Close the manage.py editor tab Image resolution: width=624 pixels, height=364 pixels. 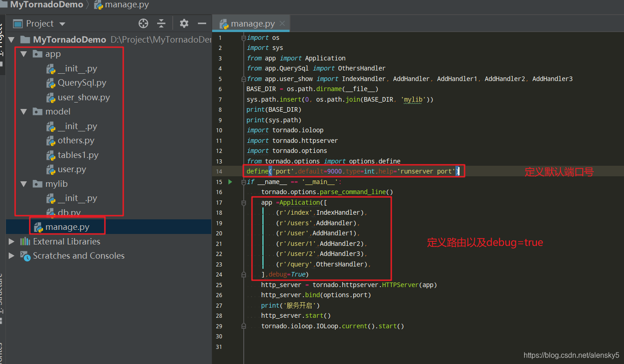[x=282, y=23]
